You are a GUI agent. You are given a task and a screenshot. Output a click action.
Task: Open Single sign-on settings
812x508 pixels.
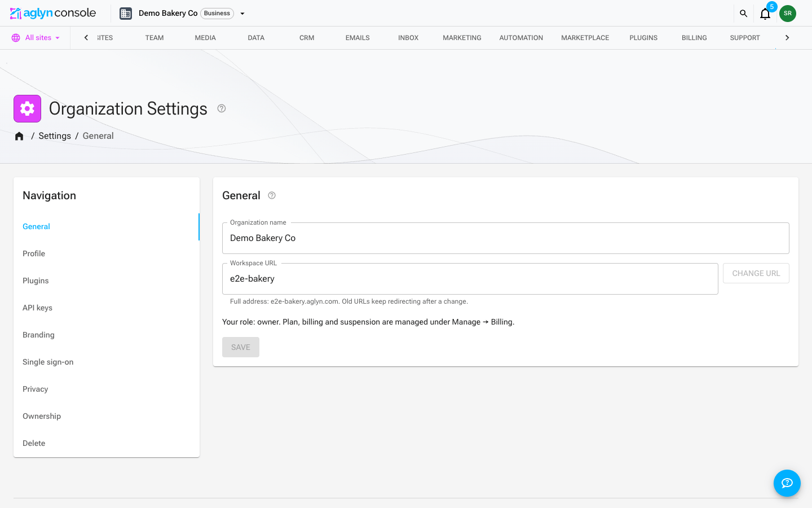coord(107,362)
